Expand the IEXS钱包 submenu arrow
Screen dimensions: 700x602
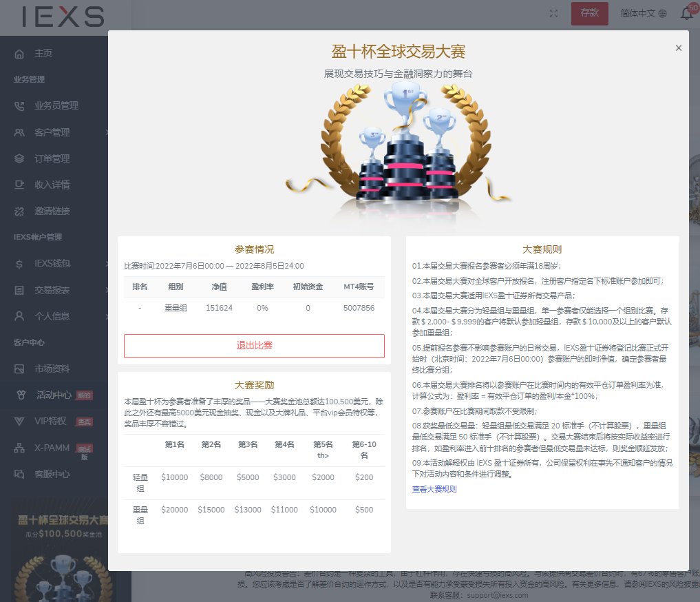coord(107,264)
